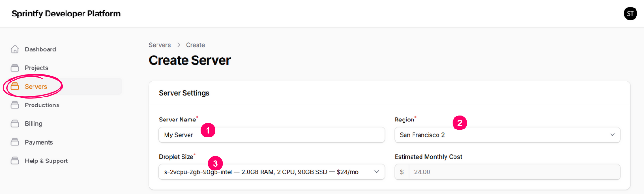
Task: Click the Region dropdown chevron arrow
Action: pyautogui.click(x=612, y=135)
